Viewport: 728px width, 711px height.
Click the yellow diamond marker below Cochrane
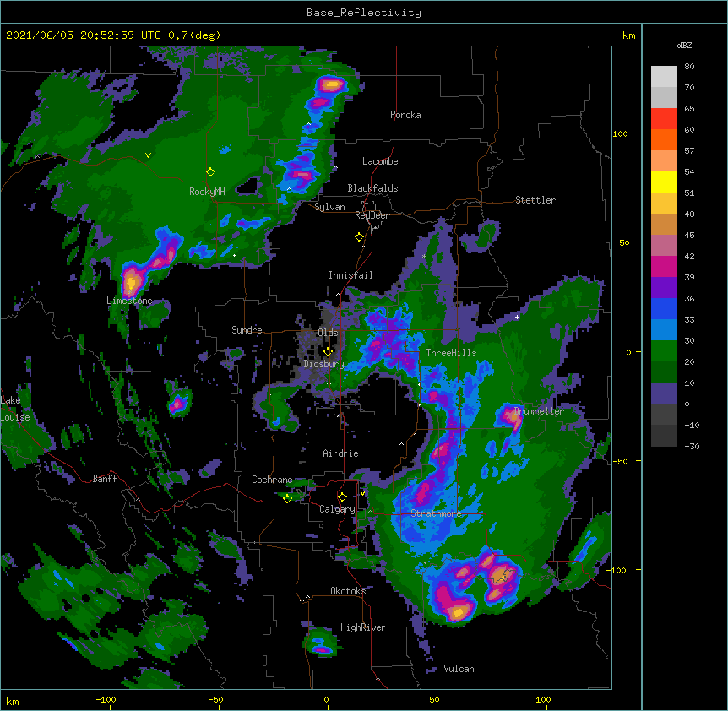287,498
